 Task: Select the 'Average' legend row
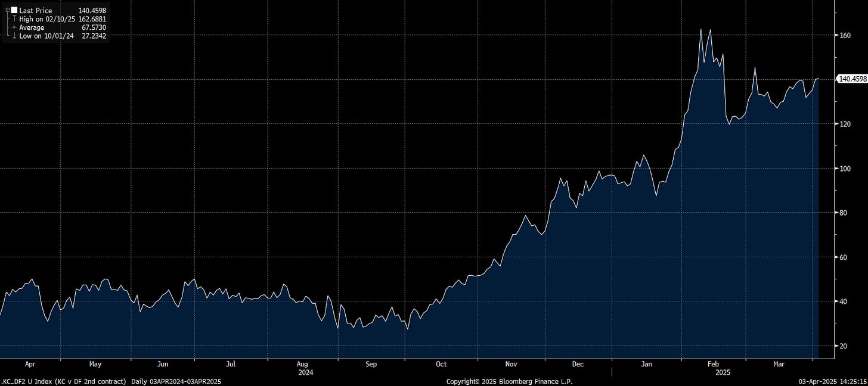click(x=32, y=27)
